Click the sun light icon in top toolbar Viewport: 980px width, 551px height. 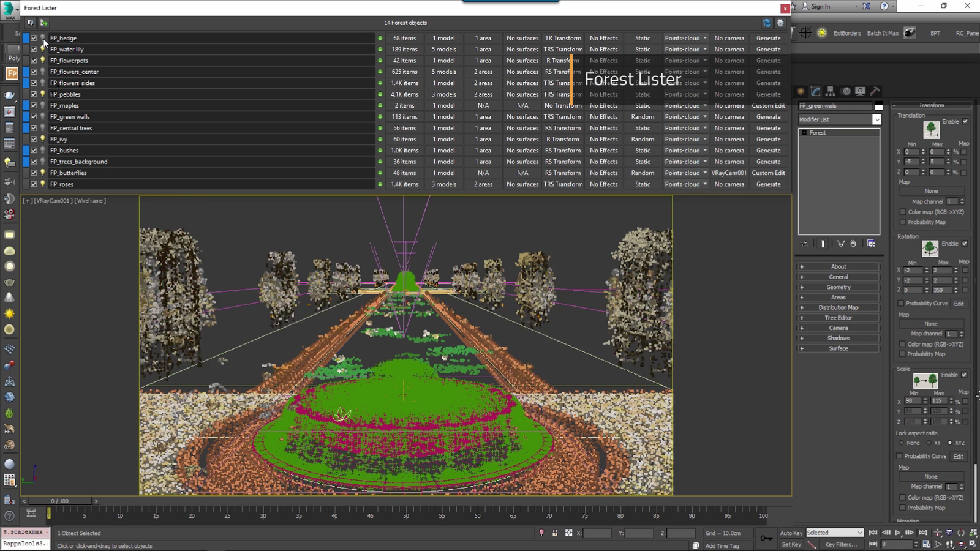click(x=822, y=33)
